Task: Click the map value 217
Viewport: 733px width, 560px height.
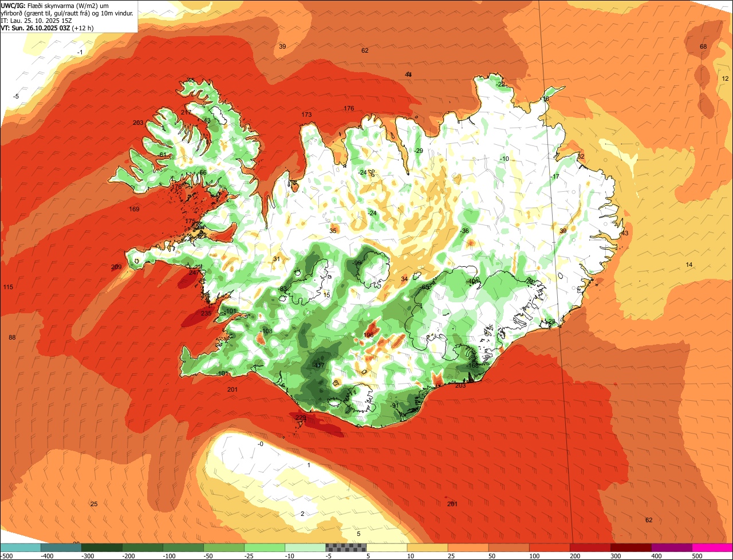Action: 186,112
